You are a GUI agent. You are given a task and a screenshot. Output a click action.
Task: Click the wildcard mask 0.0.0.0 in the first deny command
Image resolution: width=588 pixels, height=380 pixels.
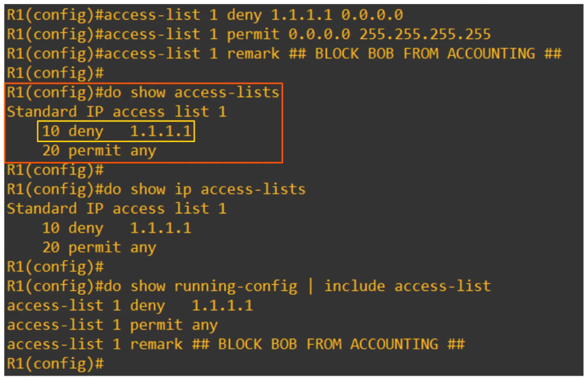coord(372,15)
